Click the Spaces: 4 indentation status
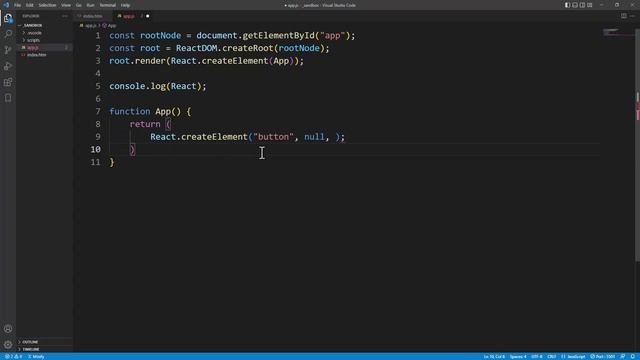 point(518,357)
